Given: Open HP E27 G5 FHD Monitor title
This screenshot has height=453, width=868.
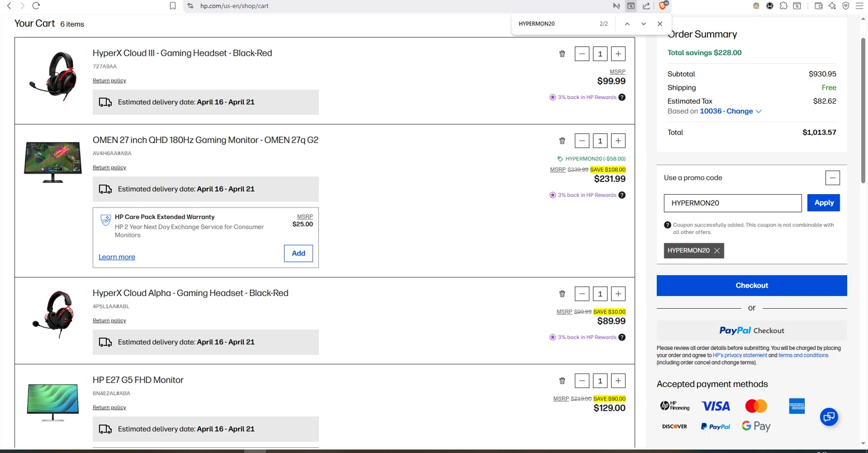Looking at the screenshot, I should point(138,379).
